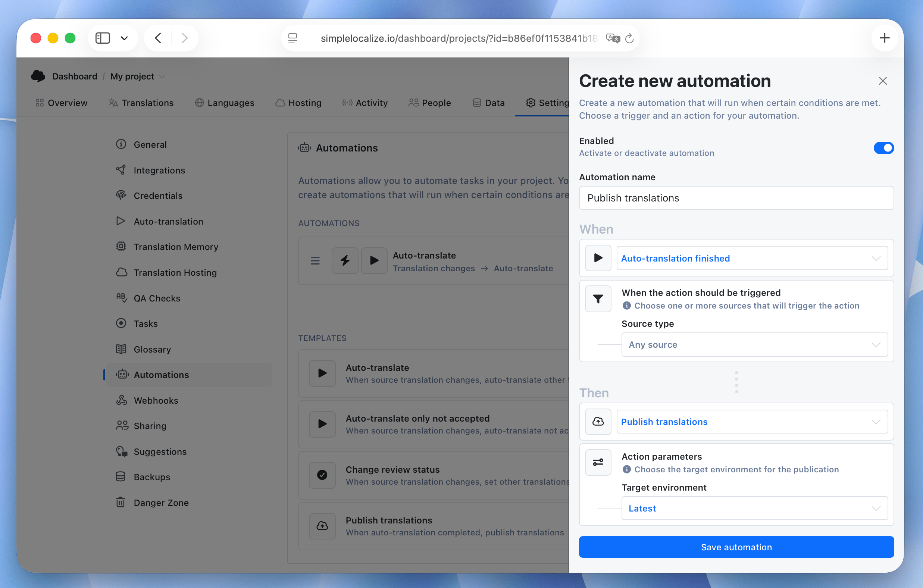Expand the My project dropdown
This screenshot has width=923, height=588.
click(x=138, y=76)
